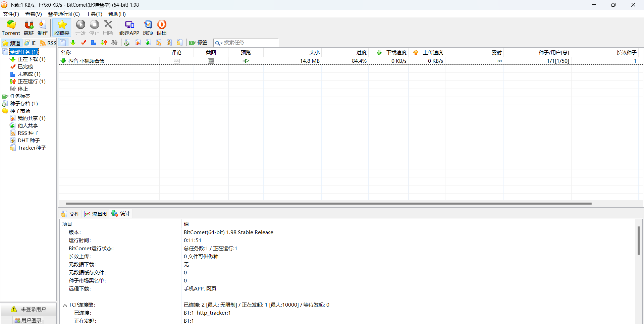Image resolution: width=644 pixels, height=324 pixels.
Task: Select RSS 种子 in the sidebar
Action: coord(28,133)
